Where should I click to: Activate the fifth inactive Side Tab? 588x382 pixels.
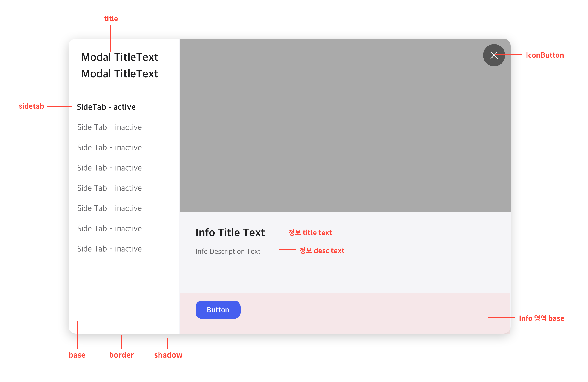pos(110,208)
